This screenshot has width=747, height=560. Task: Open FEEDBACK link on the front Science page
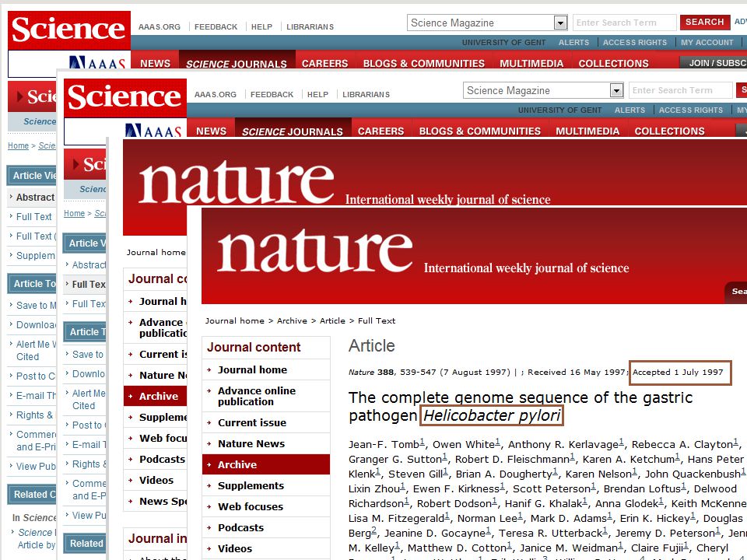pyautogui.click(x=272, y=95)
